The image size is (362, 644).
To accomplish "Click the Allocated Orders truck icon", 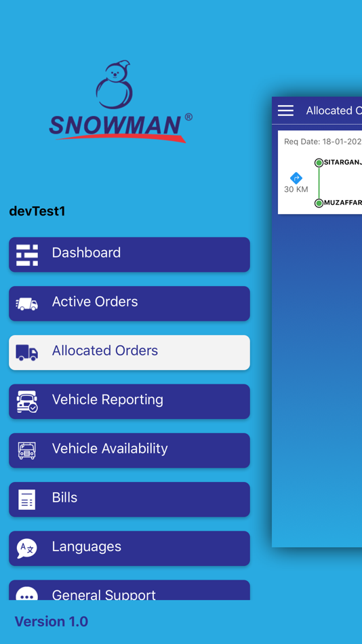I will (27, 353).
